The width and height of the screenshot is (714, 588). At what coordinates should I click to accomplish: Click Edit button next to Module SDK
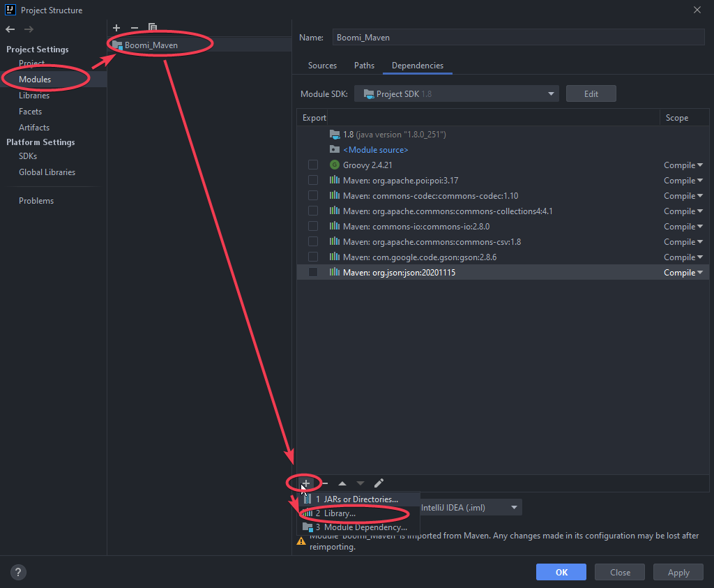[591, 94]
